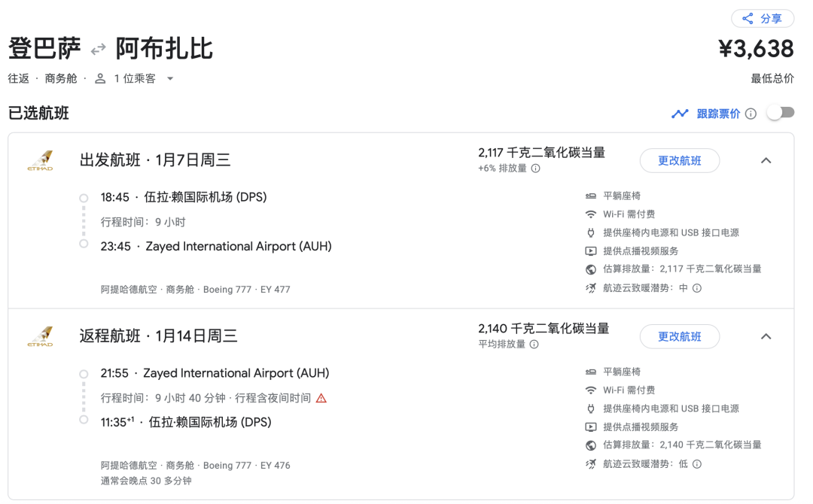This screenshot has height=504, width=813.
Task: Click the 最低总价 label
Action: coord(772,79)
